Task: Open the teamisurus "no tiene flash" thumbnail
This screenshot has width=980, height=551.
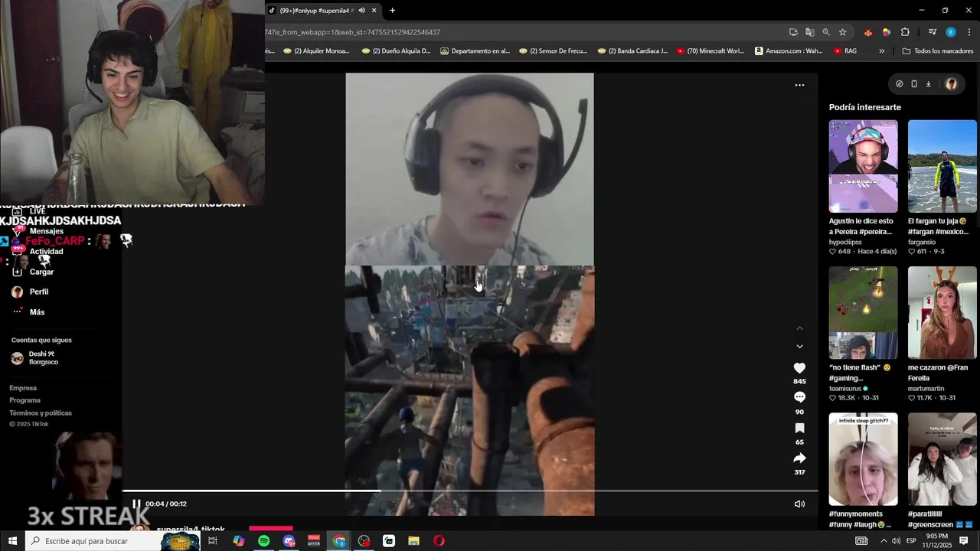Action: point(863,312)
